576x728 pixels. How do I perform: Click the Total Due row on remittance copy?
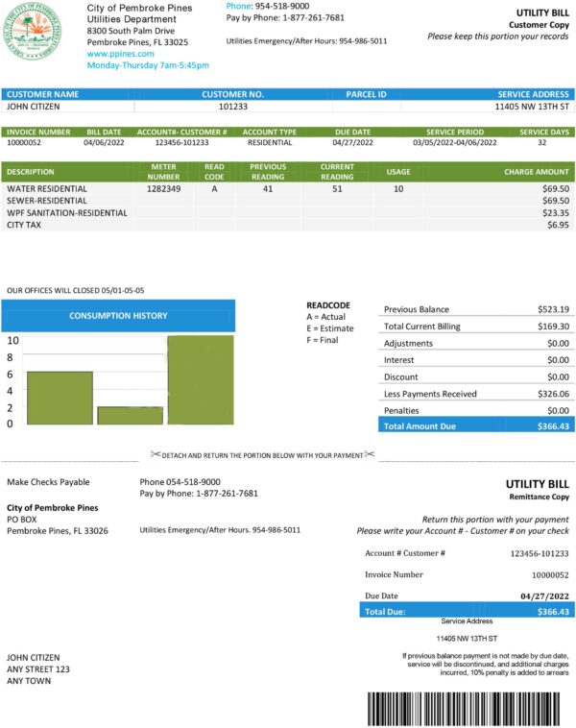click(467, 611)
